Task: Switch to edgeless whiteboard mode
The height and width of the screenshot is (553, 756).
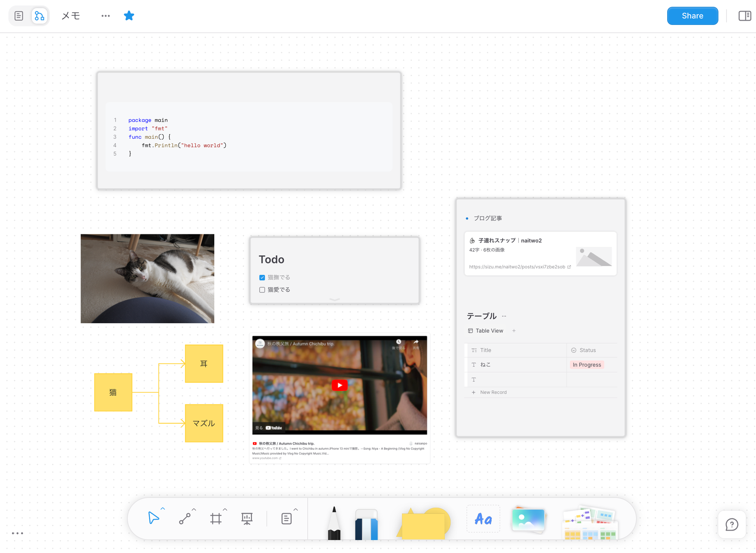Action: tap(39, 16)
